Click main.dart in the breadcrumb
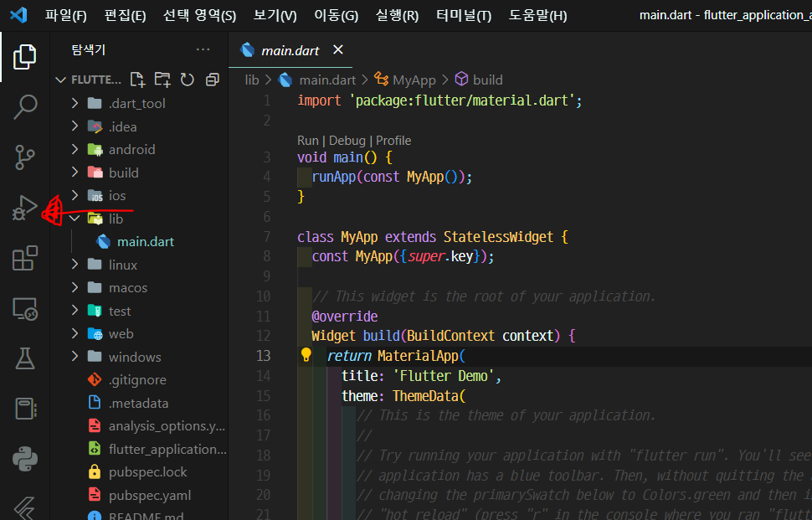This screenshot has height=520, width=812. (327, 80)
